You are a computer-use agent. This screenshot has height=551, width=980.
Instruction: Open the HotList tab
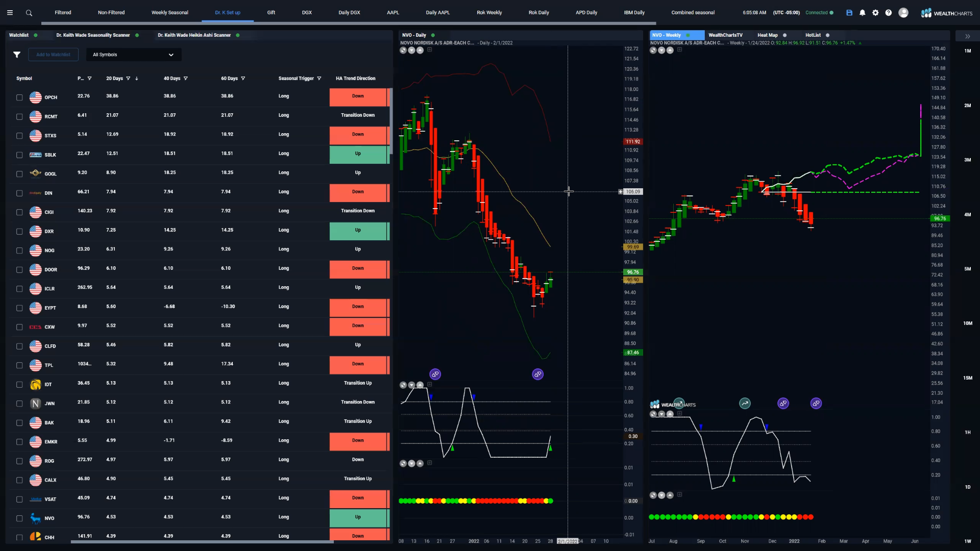pos(813,35)
